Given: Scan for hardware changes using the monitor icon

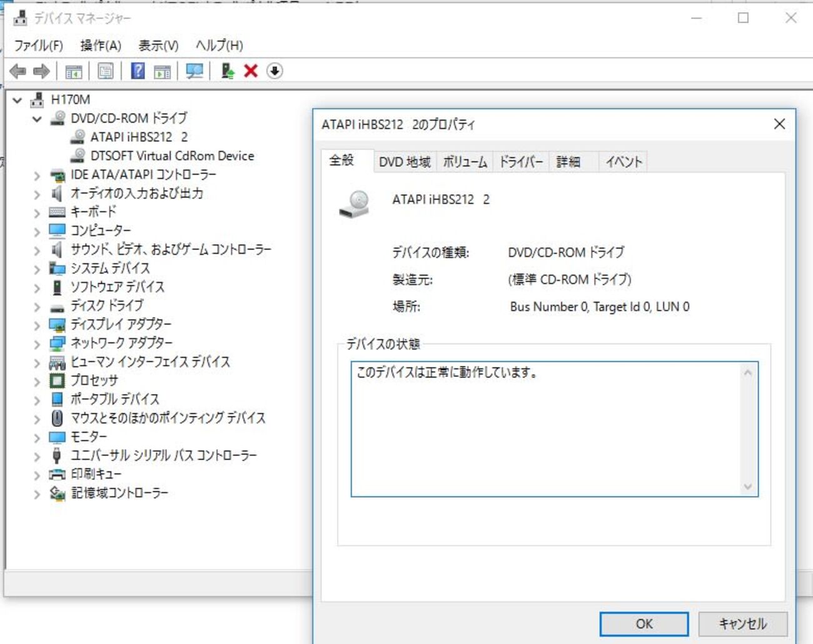Looking at the screenshot, I should [x=194, y=71].
